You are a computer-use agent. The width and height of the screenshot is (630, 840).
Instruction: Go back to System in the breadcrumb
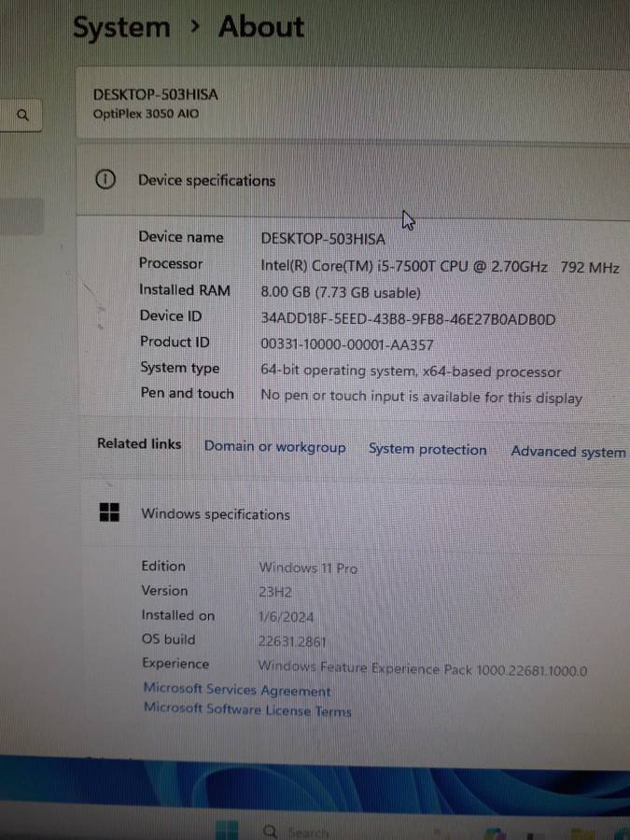click(x=121, y=27)
